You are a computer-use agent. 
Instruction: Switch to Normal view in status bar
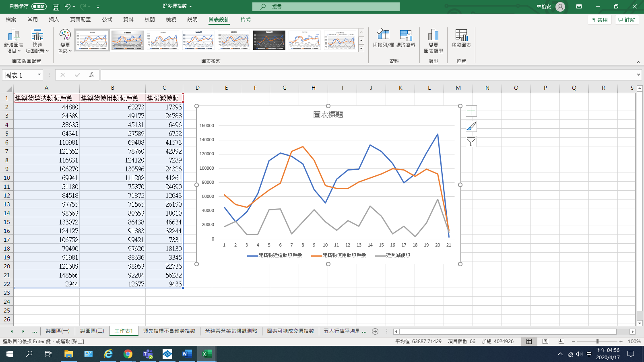[x=529, y=341]
